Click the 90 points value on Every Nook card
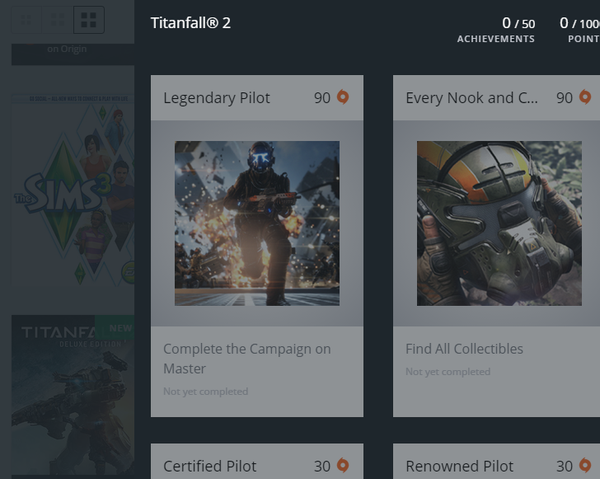 click(564, 98)
